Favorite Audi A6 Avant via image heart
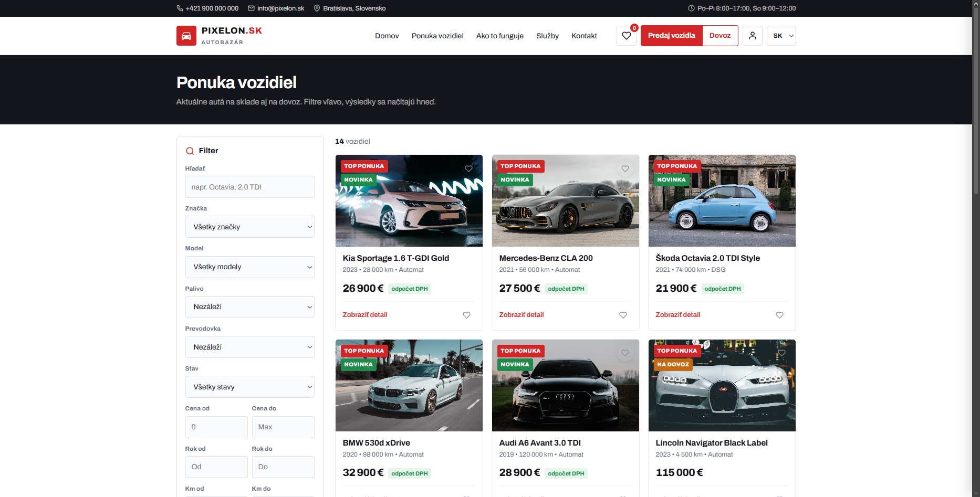Viewport: 980px width, 497px height. coord(625,353)
